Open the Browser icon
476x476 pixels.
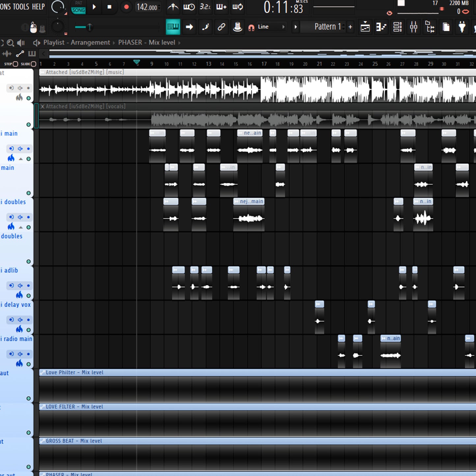click(430, 27)
